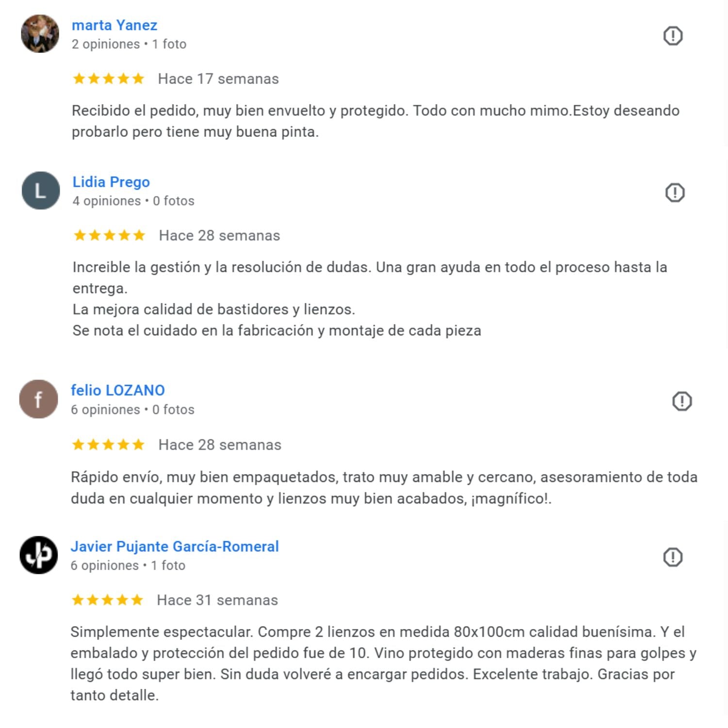The height and width of the screenshot is (728, 728).
Task: Click the star rating on Lidia's review
Action: (109, 235)
